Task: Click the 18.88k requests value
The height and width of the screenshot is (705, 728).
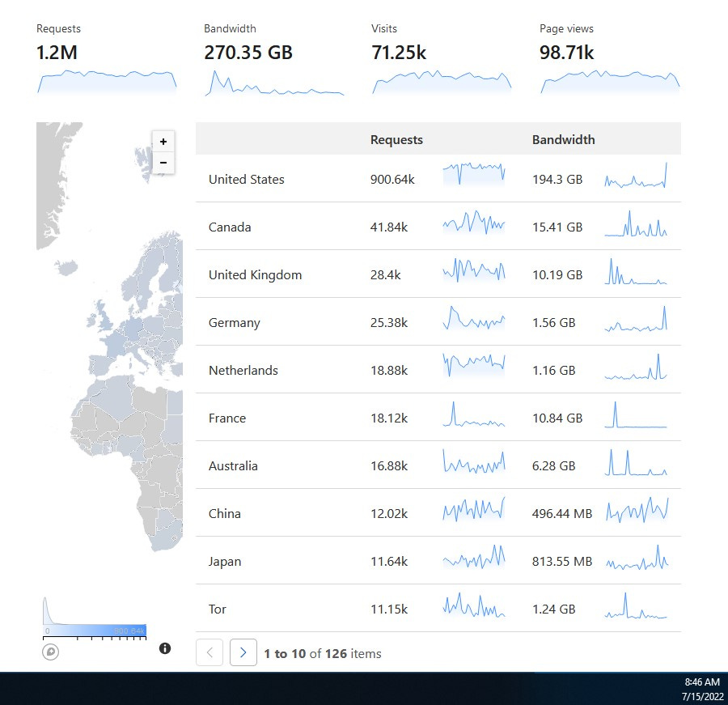Action: (389, 371)
